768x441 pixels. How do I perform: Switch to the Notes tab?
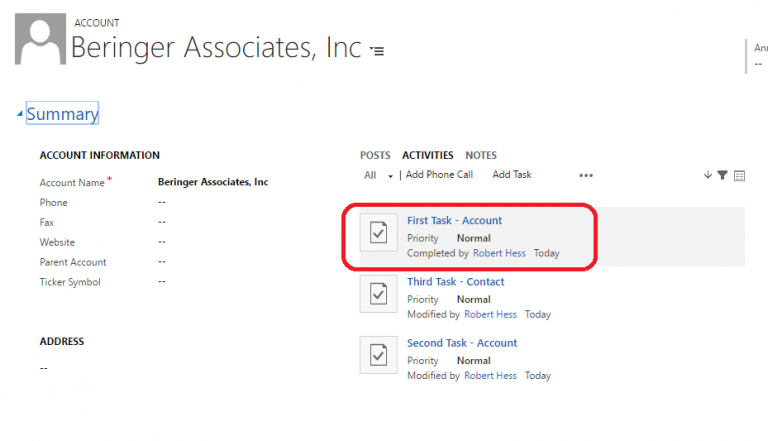481,155
